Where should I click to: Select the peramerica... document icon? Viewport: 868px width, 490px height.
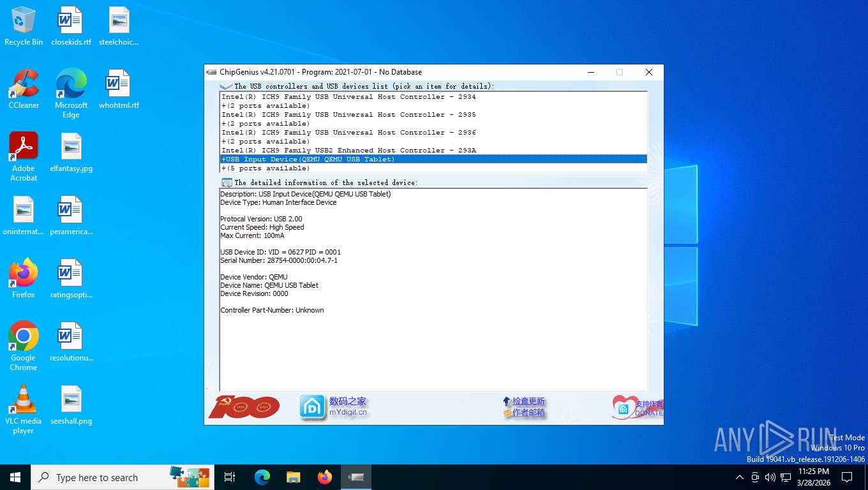(x=71, y=216)
